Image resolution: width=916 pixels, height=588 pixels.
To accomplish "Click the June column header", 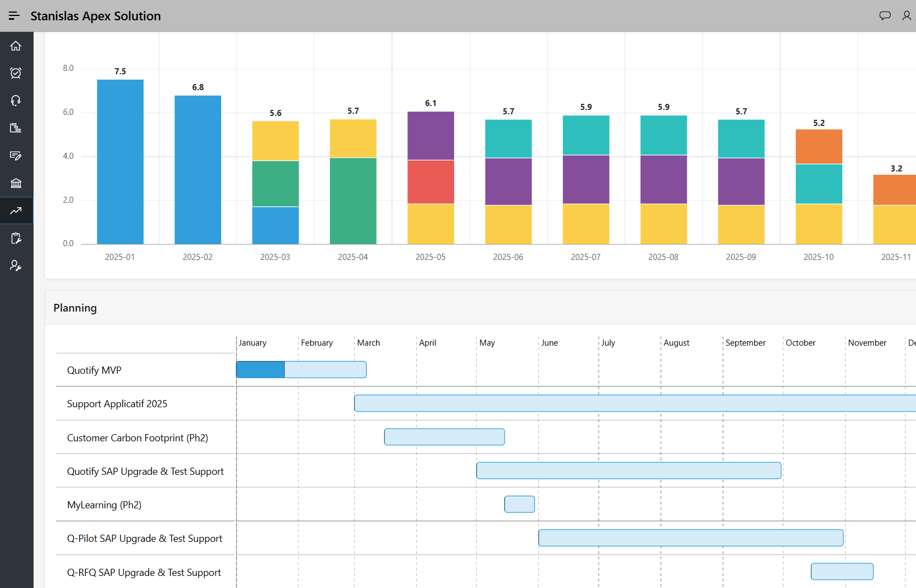I will (x=549, y=343).
